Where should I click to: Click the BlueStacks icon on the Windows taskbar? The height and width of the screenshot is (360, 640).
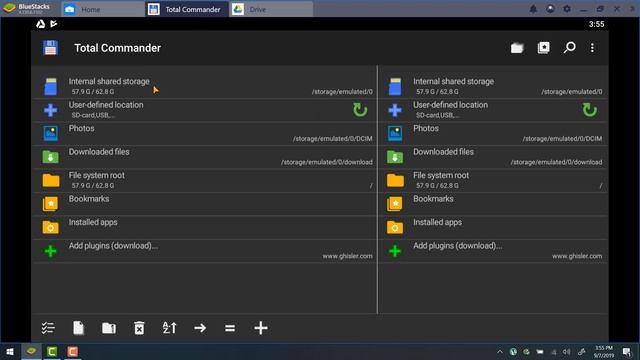pos(31,351)
